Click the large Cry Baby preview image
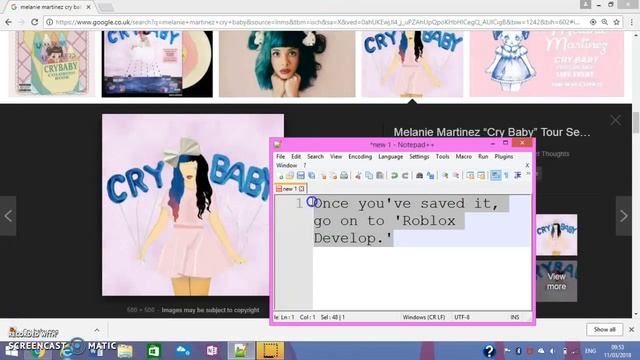The width and height of the screenshot is (640, 360). point(193,205)
